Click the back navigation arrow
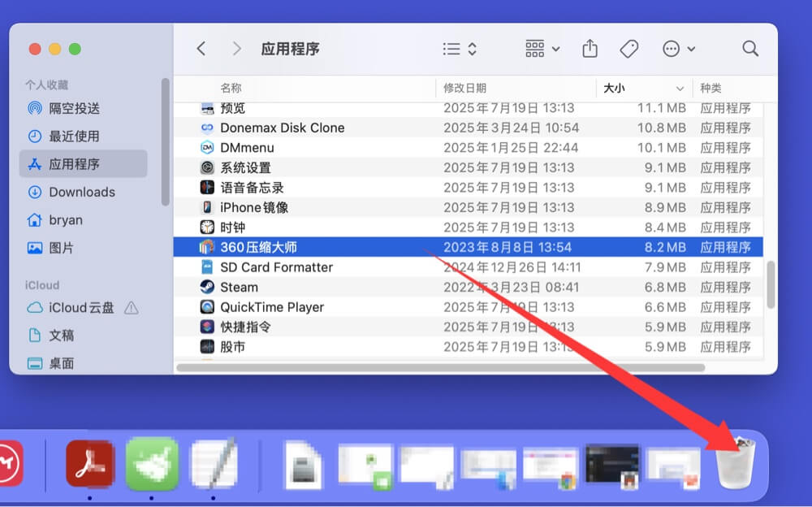Screen dimensions: 812x507 coord(201,48)
